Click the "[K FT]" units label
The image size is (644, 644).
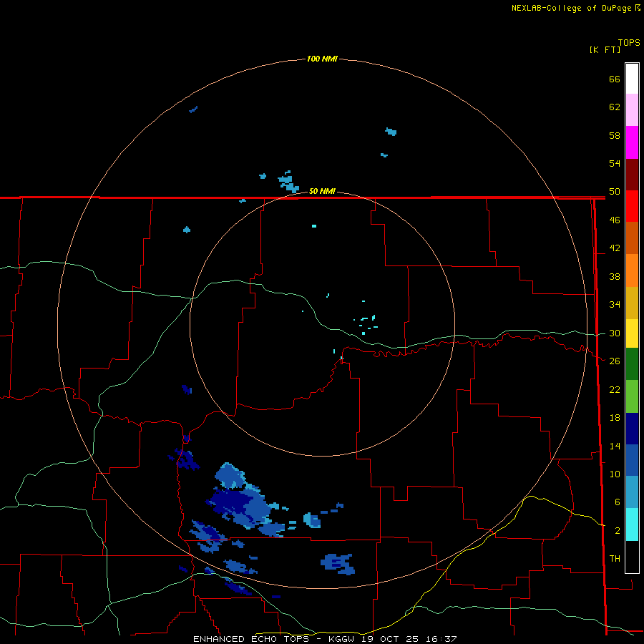point(605,49)
